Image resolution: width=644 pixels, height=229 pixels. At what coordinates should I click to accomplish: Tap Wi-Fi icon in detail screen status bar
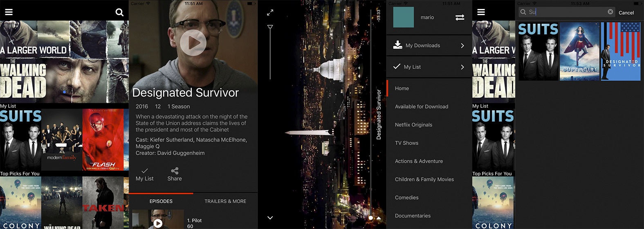[x=148, y=3]
